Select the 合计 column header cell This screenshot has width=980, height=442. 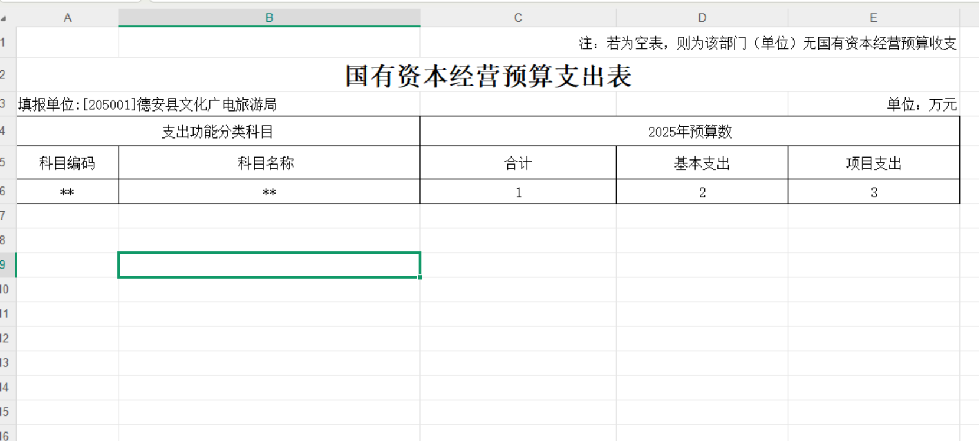[518, 163]
